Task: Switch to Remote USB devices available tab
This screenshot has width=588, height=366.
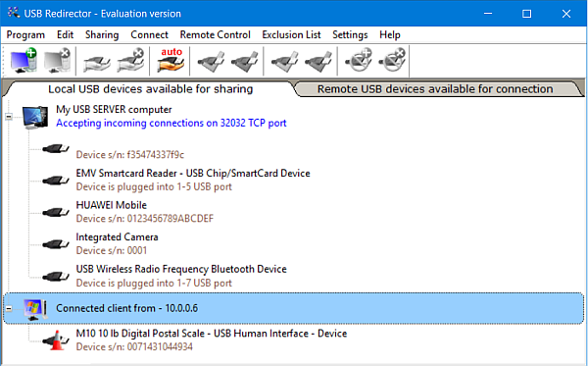Action: click(x=435, y=89)
